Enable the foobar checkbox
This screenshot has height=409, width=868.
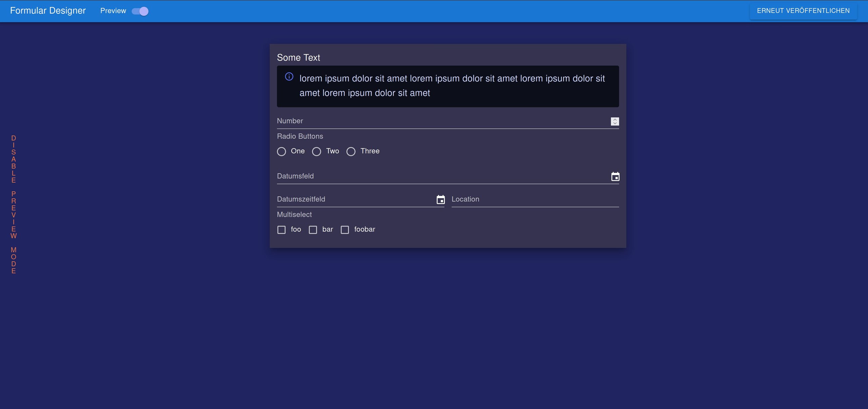[x=345, y=230]
